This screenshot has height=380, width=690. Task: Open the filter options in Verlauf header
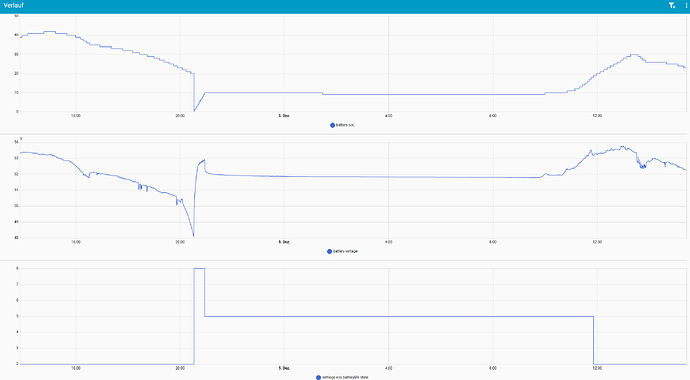click(672, 6)
